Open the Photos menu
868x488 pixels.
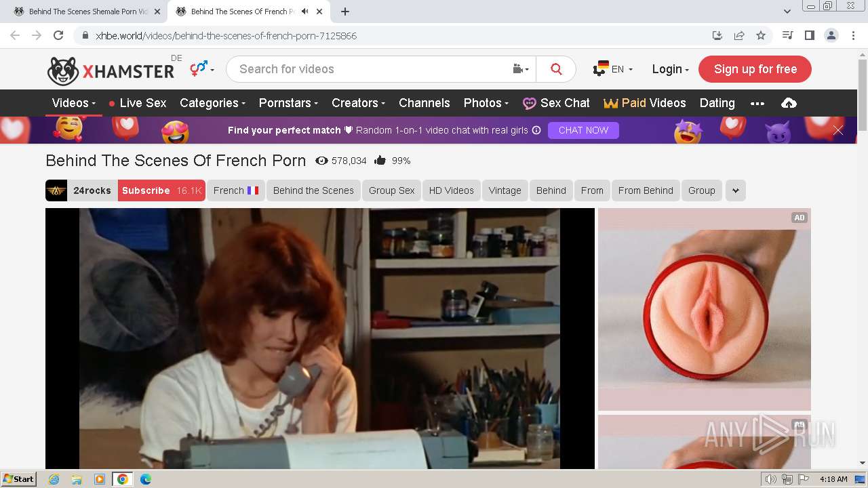(486, 103)
